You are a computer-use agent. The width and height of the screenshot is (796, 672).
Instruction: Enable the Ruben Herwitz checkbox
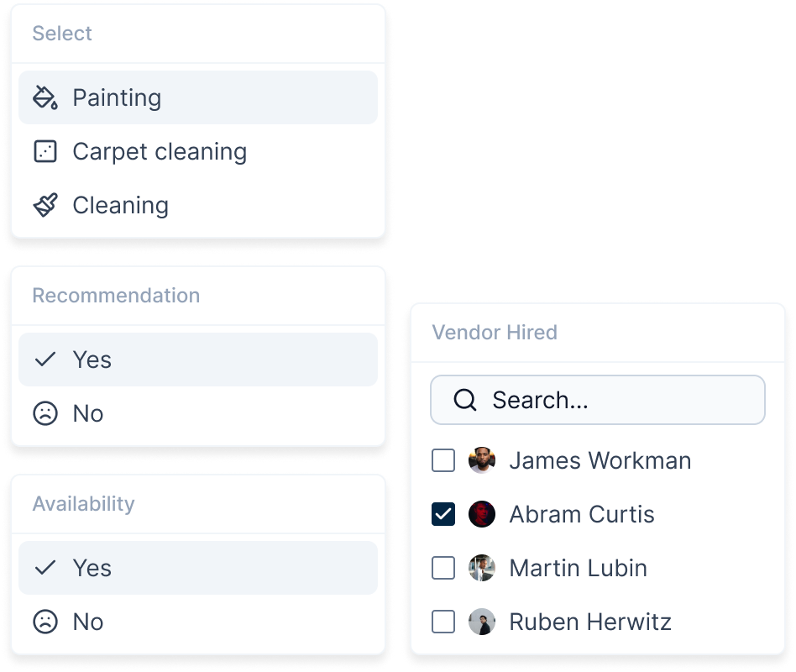click(443, 622)
